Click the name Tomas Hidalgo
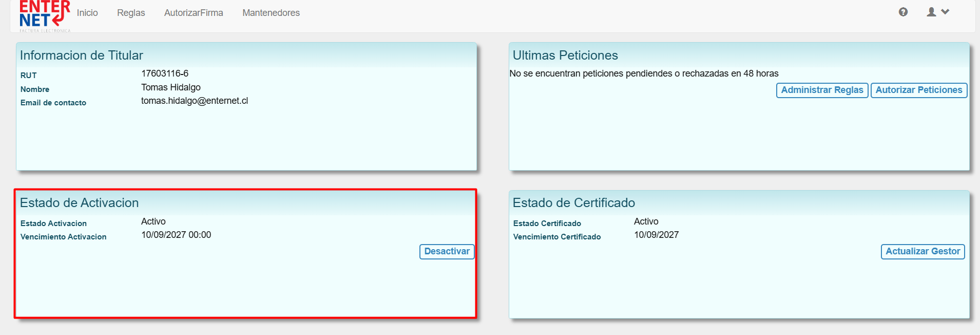 click(171, 87)
